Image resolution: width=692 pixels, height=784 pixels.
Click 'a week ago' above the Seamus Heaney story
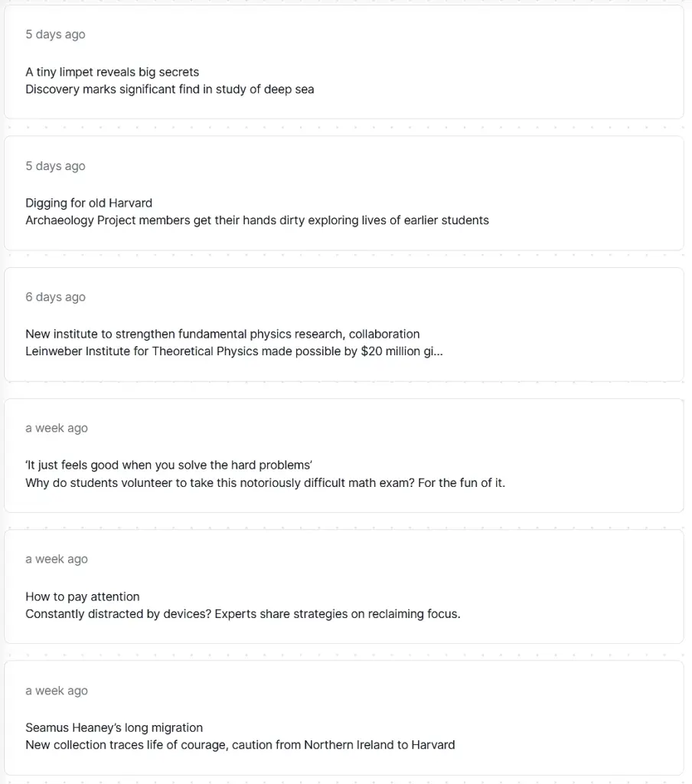(57, 691)
